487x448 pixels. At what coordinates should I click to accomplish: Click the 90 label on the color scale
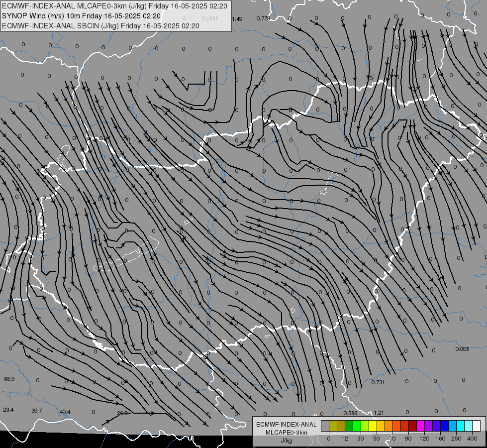point(408,439)
